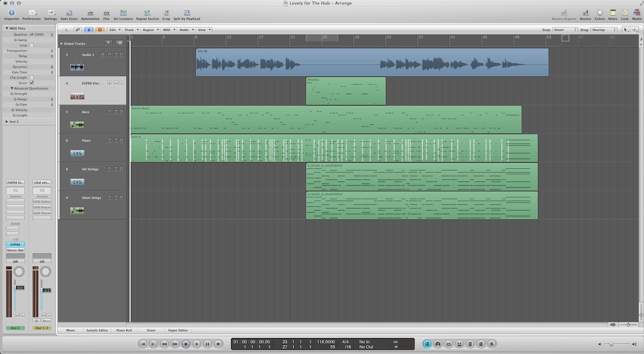Open the Edit local menu
The image size is (644, 354).
tap(114, 30)
